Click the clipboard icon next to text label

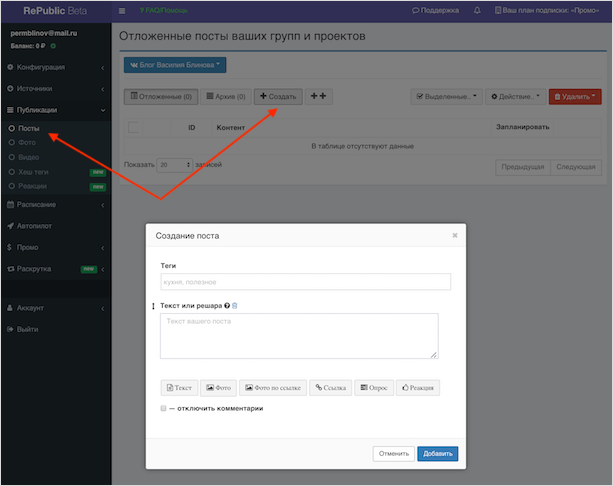coord(235,305)
